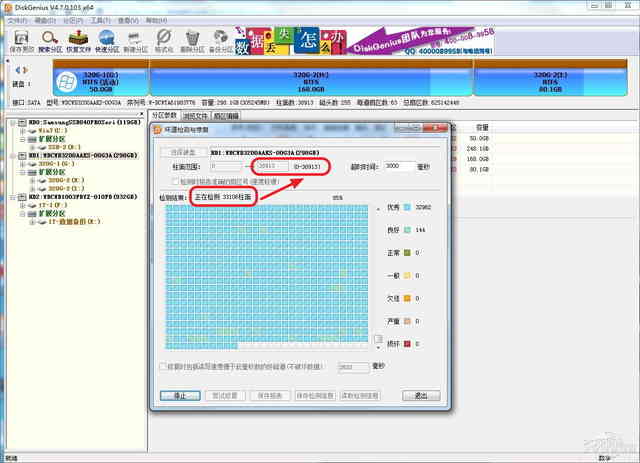Select SSD-2 (D:) in disk tree
The width and height of the screenshot is (640, 463).
click(x=64, y=147)
